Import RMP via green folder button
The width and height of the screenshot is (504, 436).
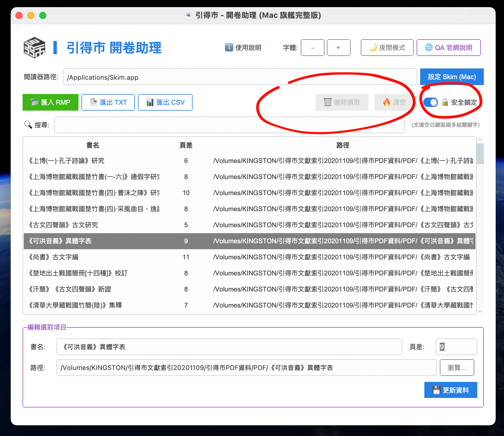[51, 102]
